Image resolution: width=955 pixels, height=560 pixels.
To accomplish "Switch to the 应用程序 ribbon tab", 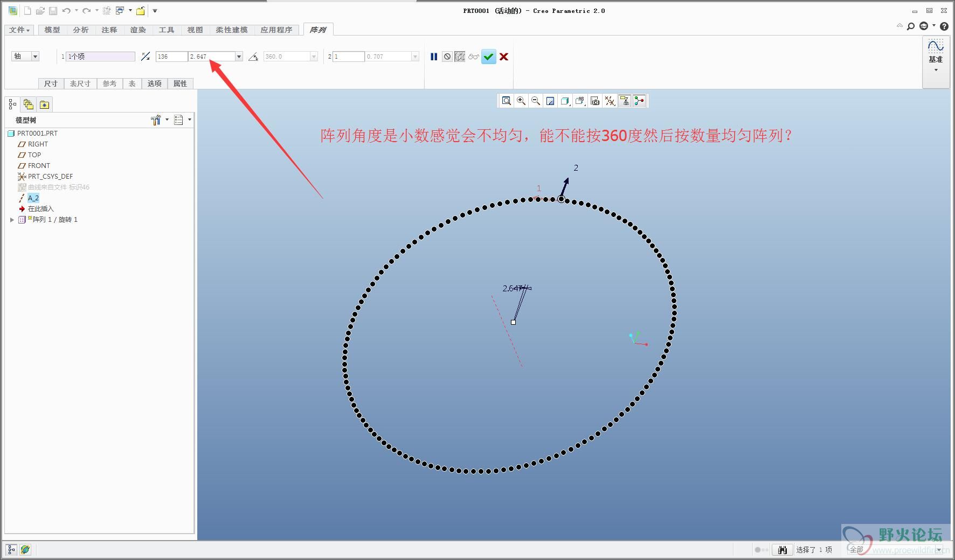I will [276, 30].
